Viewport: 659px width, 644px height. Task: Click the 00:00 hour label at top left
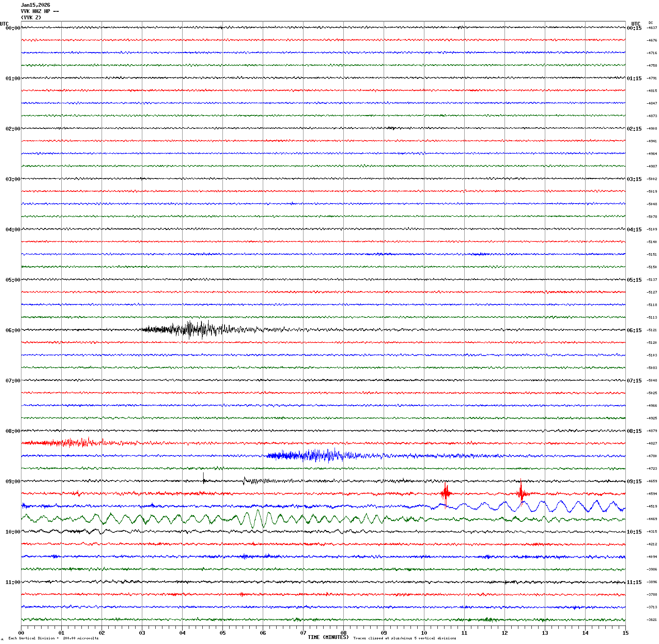point(13,28)
